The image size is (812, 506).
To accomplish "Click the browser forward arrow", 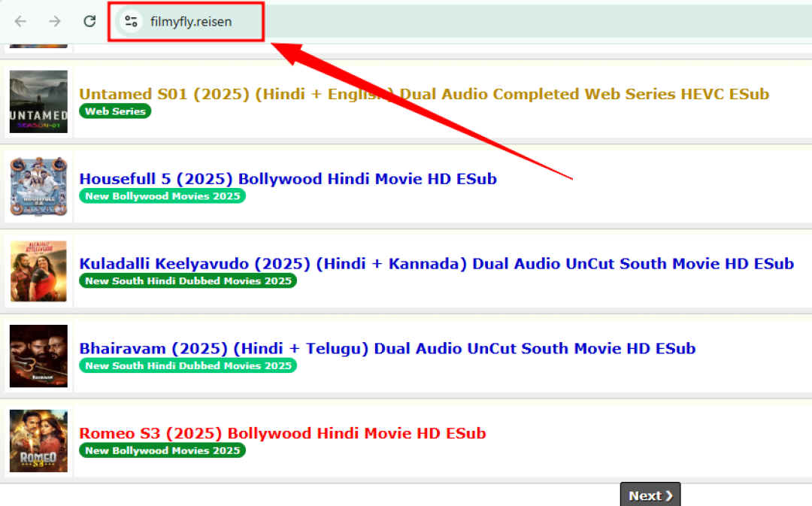I will click(x=54, y=21).
